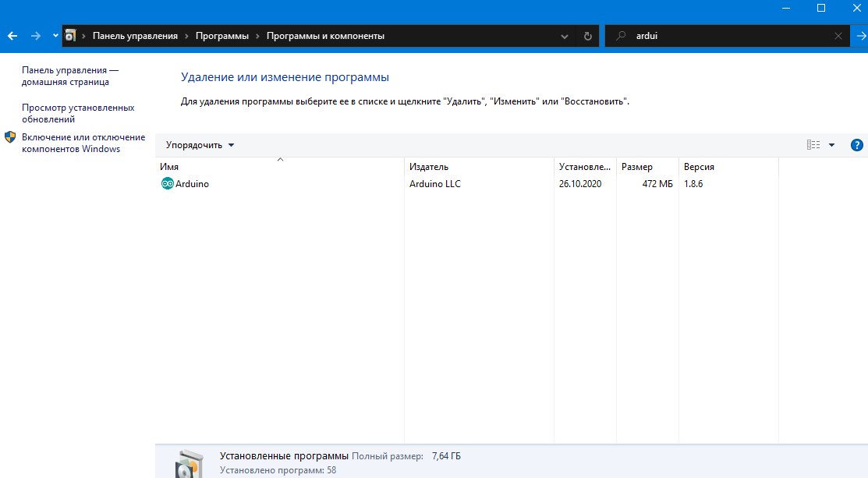Image resolution: width=868 pixels, height=478 pixels.
Task: Go forward with the right arrow button
Action: point(35,36)
